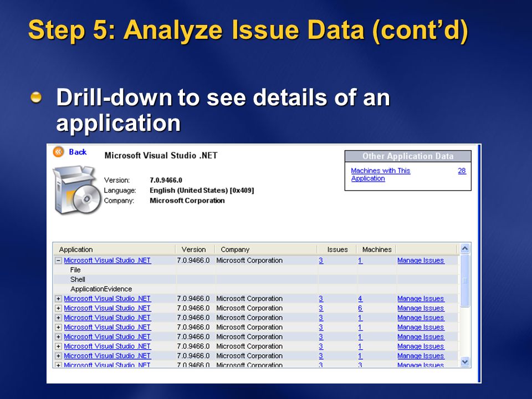Open Machines with This Application link
This screenshot has width=532, height=399.
[x=380, y=175]
